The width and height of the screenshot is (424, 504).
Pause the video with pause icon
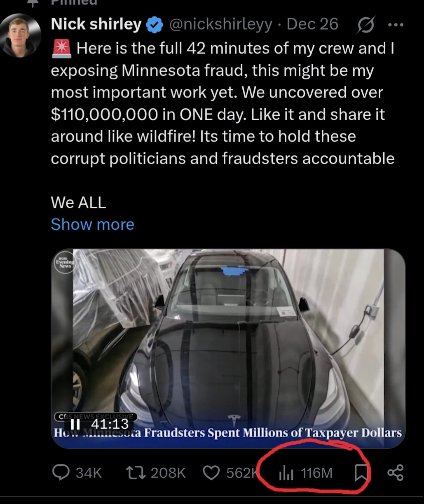click(x=75, y=424)
